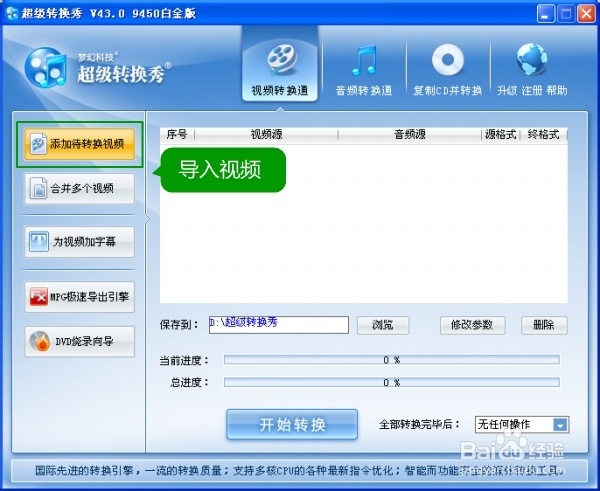Viewport: 600px width, 491px height.
Task: Click the 超级转换秀 app logo icon
Action: coord(45,67)
